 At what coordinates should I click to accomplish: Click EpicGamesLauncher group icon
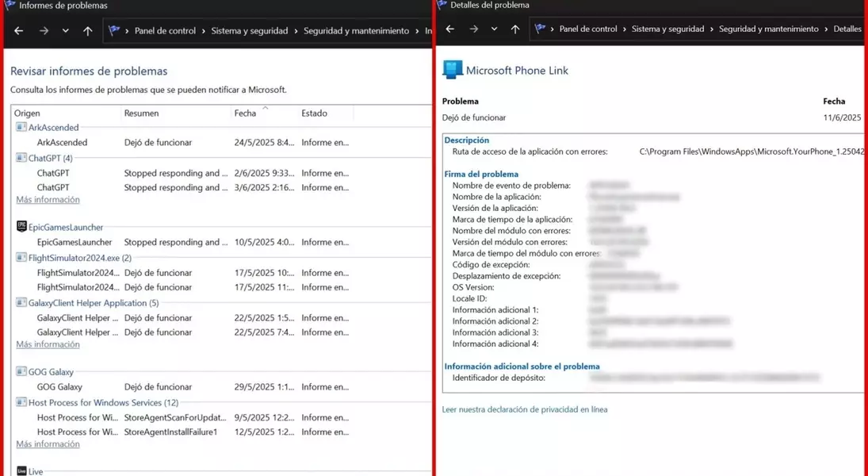[21, 227]
